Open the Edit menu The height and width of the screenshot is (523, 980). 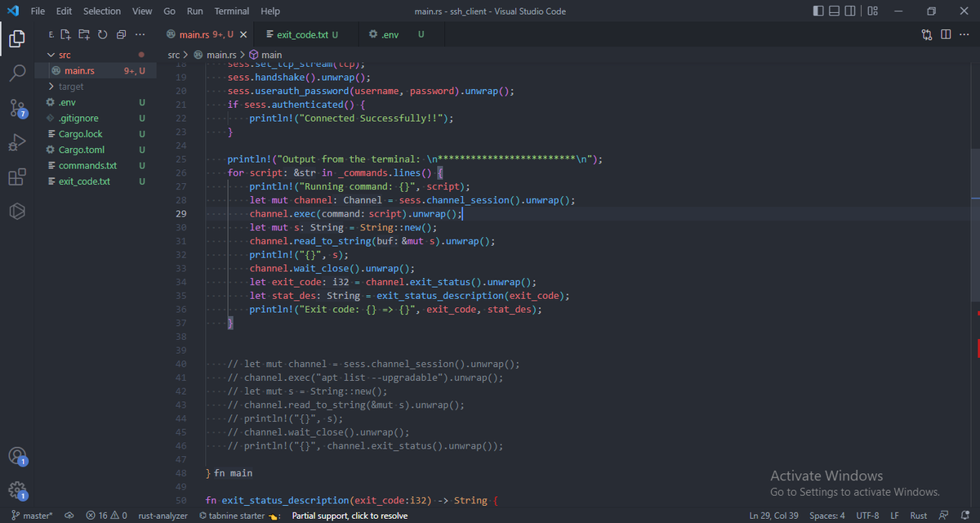(65, 11)
